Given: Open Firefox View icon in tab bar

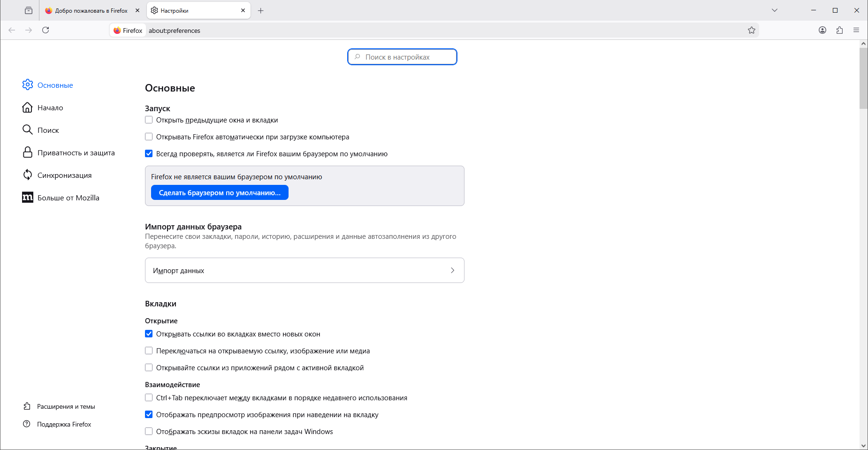Looking at the screenshot, I should [x=29, y=10].
